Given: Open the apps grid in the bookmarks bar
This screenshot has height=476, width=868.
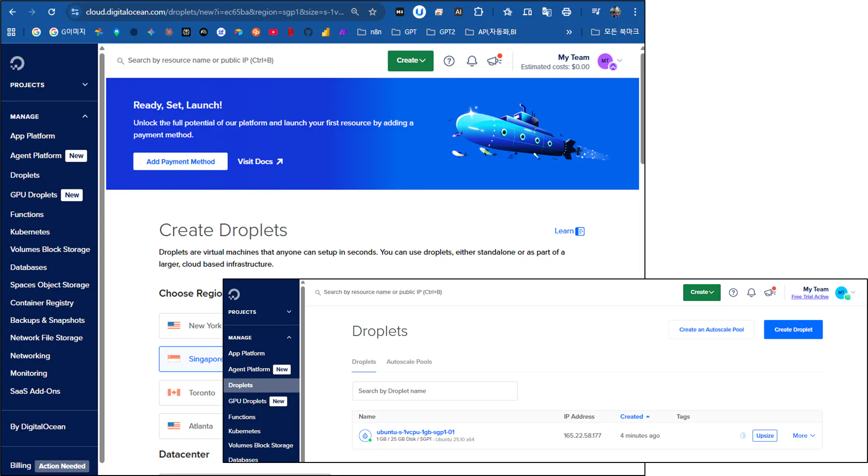Looking at the screenshot, I should 12,32.
